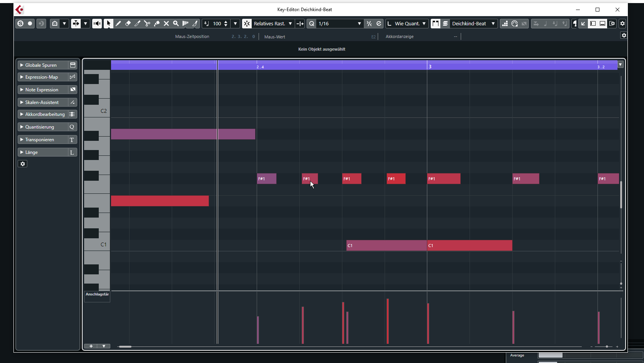Open the 1/16 quantize preset dropdown
644x363 pixels.
[359, 24]
